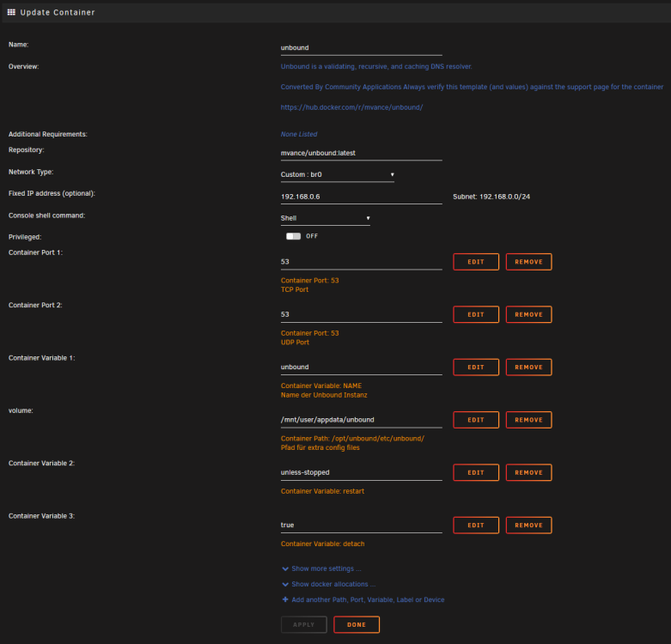Image resolution: width=671 pixels, height=644 pixels.
Task: Remove Container Variable 2 restart
Action: (529, 472)
